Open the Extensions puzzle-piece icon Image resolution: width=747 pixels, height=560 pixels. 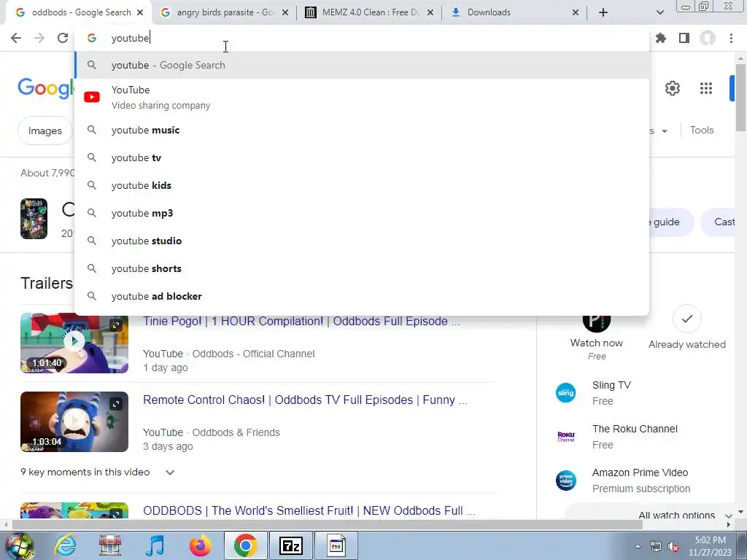click(x=661, y=38)
